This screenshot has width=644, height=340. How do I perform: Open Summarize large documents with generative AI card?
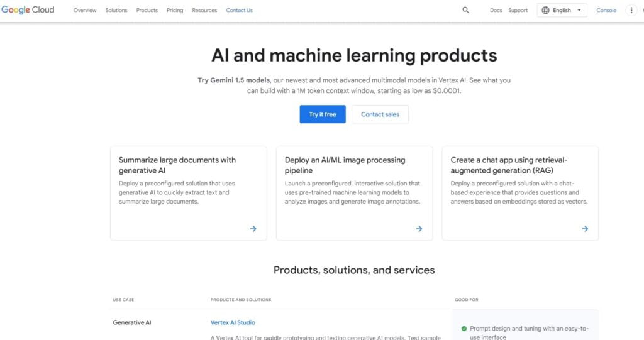[189, 194]
